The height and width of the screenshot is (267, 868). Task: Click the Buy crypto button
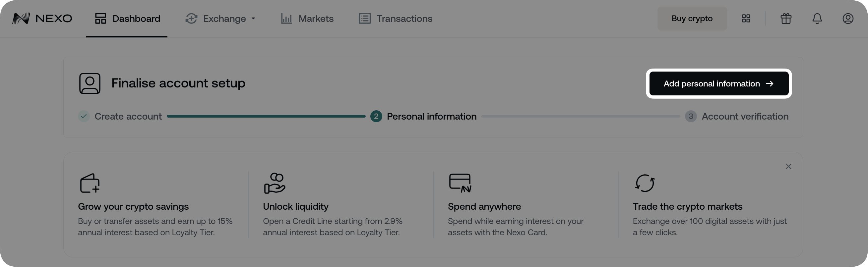pyautogui.click(x=692, y=19)
